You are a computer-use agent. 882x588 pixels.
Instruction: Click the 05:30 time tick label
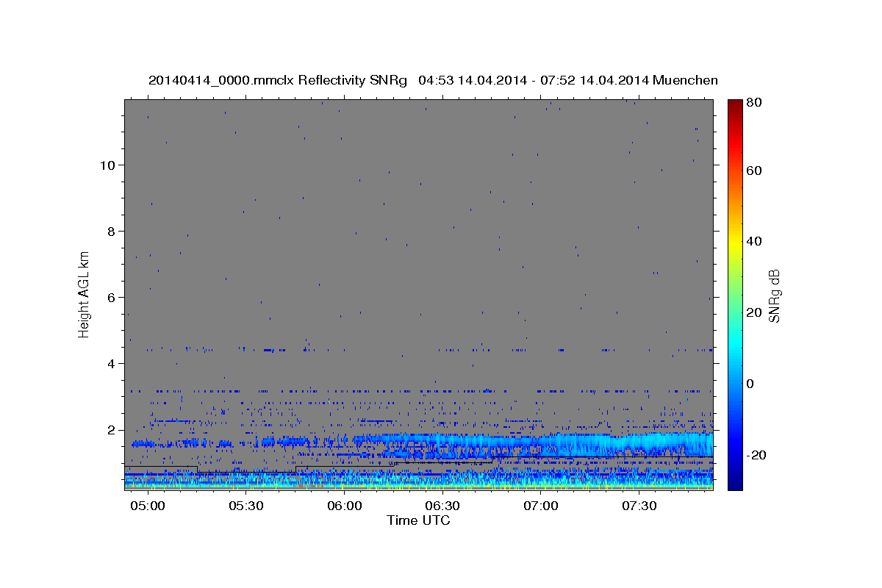(246, 506)
